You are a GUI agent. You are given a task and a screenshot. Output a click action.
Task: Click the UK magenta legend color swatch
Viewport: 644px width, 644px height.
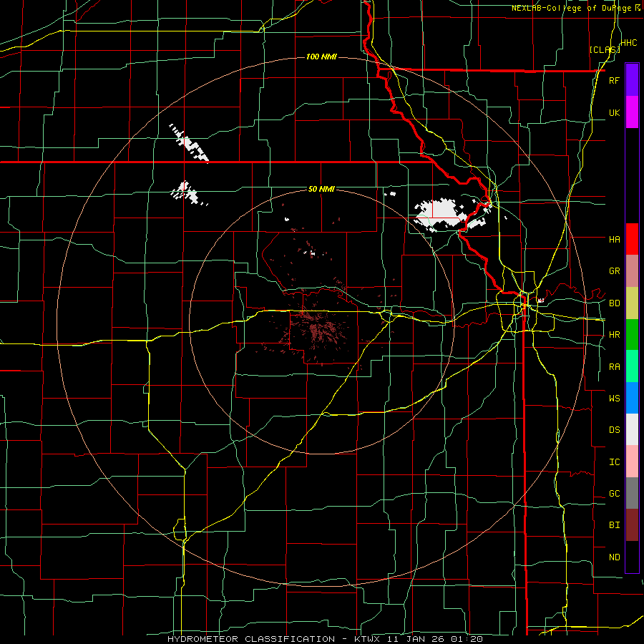point(632,112)
